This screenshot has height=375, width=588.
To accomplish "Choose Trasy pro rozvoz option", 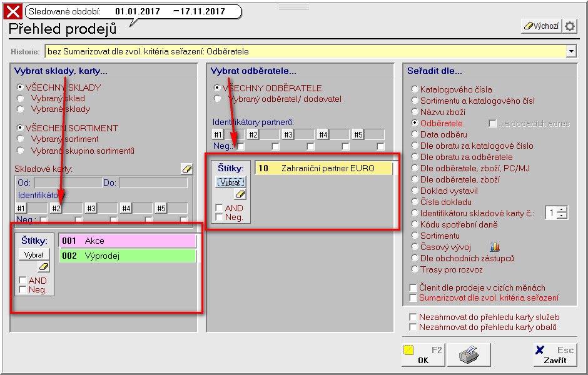I will (x=414, y=269).
